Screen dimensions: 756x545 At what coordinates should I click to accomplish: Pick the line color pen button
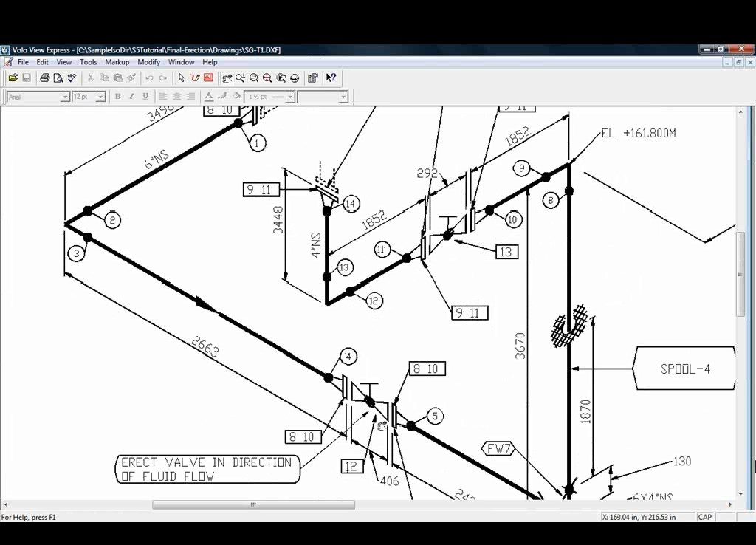point(223,97)
